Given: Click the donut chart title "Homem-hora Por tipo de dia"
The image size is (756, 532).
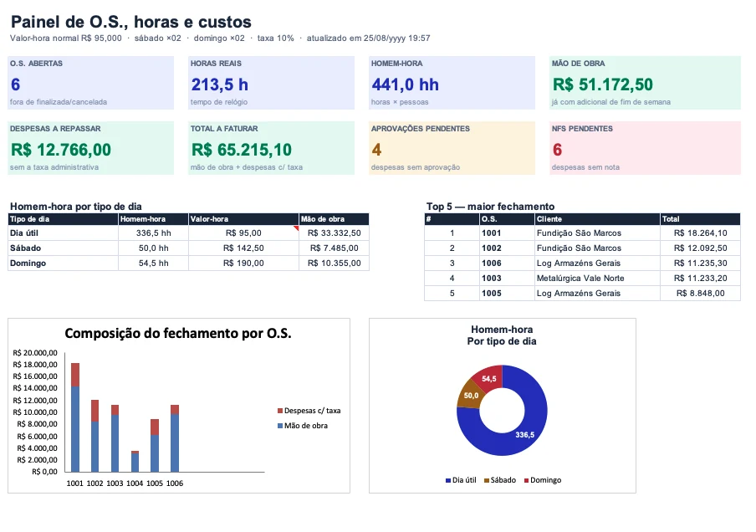Looking at the screenshot, I should click(x=502, y=335).
